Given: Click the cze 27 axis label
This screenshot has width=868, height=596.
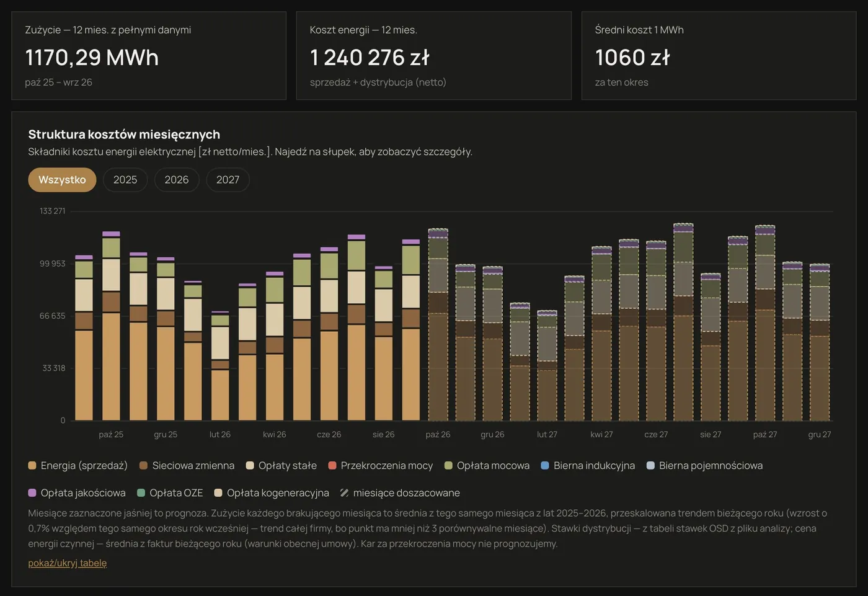Looking at the screenshot, I should 656,435.
